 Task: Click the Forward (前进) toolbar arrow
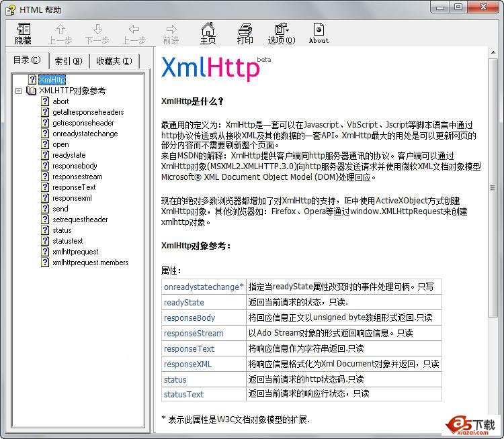171,34
